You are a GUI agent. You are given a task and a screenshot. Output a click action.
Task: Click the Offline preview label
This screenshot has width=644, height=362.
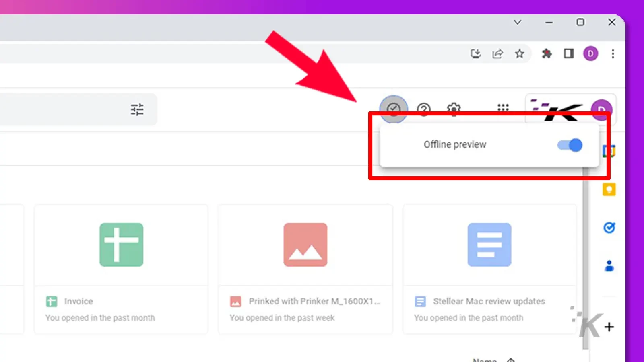coord(455,144)
